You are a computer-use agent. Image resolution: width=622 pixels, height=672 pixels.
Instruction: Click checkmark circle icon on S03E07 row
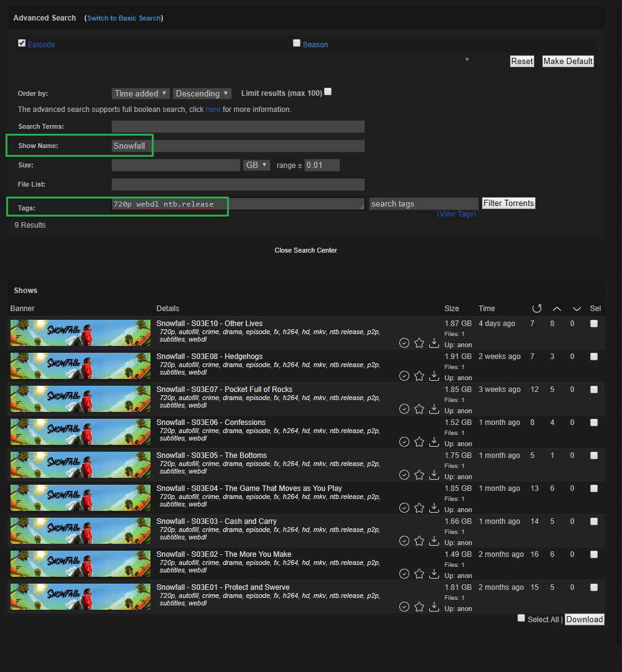[404, 409]
